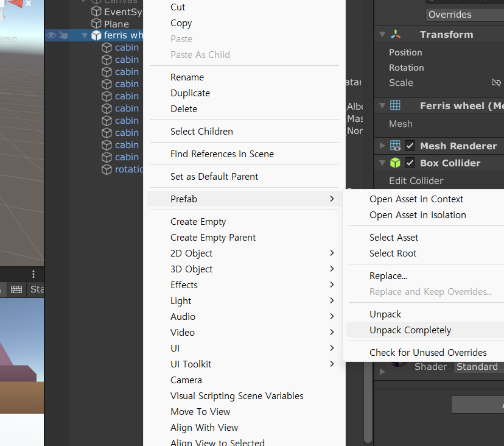The image size is (504, 446).
Task: Choose Select Children menu entry
Action: pos(244,131)
